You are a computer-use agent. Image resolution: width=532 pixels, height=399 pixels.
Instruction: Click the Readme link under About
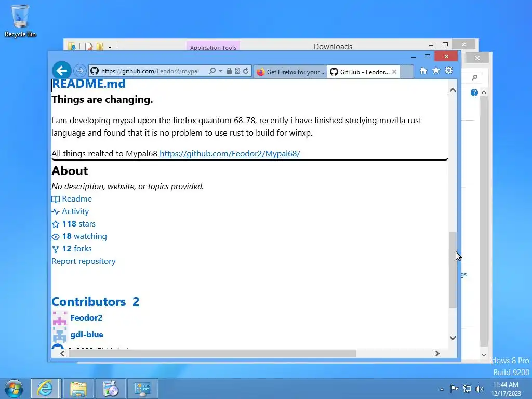77,199
